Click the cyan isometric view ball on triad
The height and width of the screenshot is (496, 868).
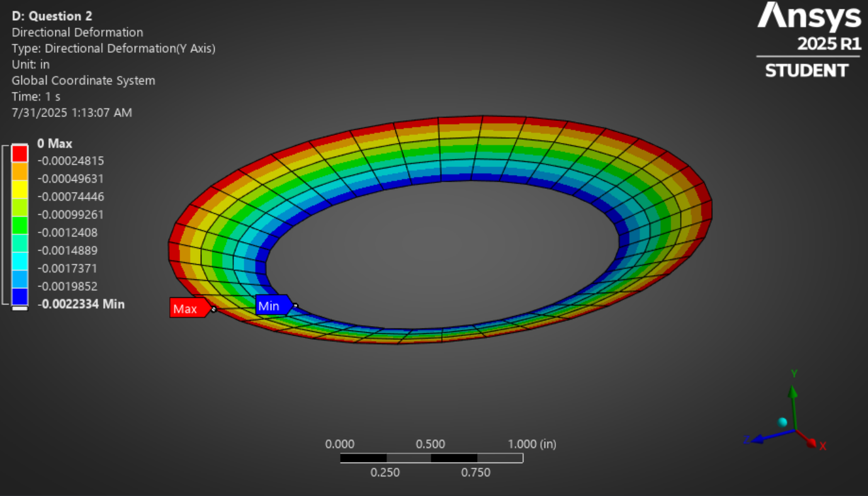(x=782, y=422)
